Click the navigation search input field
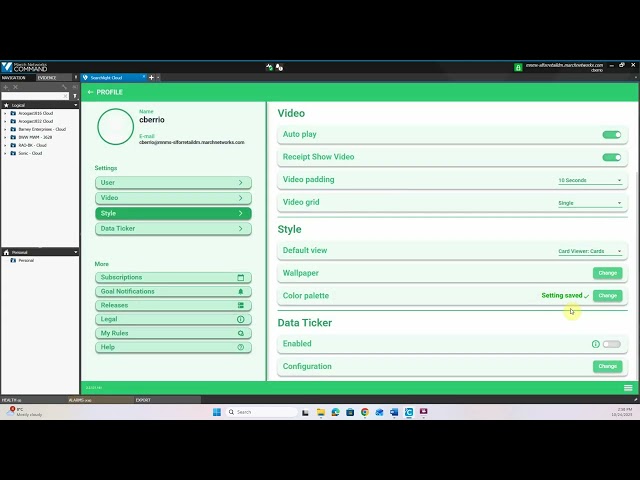 pyautogui.click(x=35, y=96)
